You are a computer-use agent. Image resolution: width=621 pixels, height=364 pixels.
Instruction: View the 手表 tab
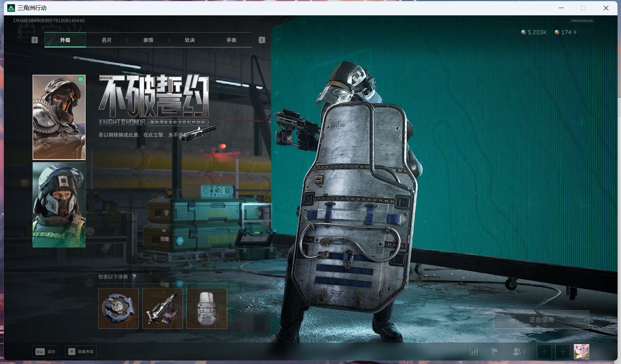pyautogui.click(x=231, y=40)
